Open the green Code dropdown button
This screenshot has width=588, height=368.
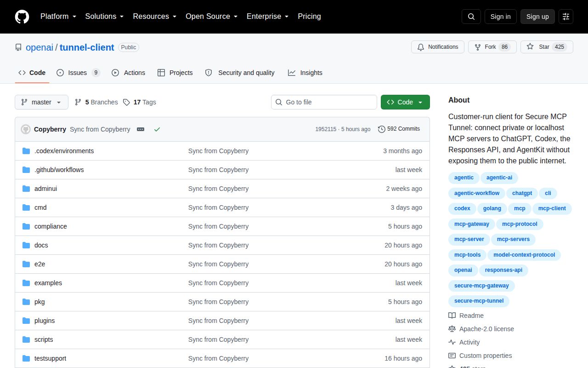405,102
